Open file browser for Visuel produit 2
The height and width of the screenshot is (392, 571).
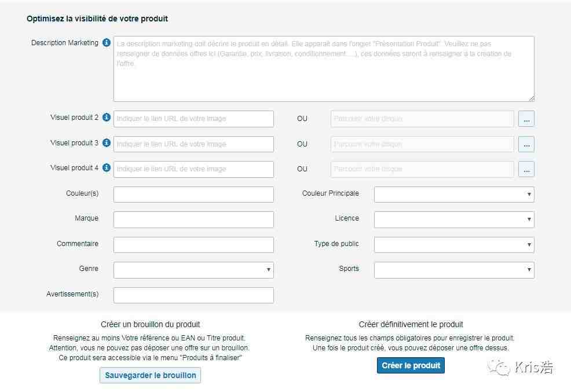click(526, 119)
